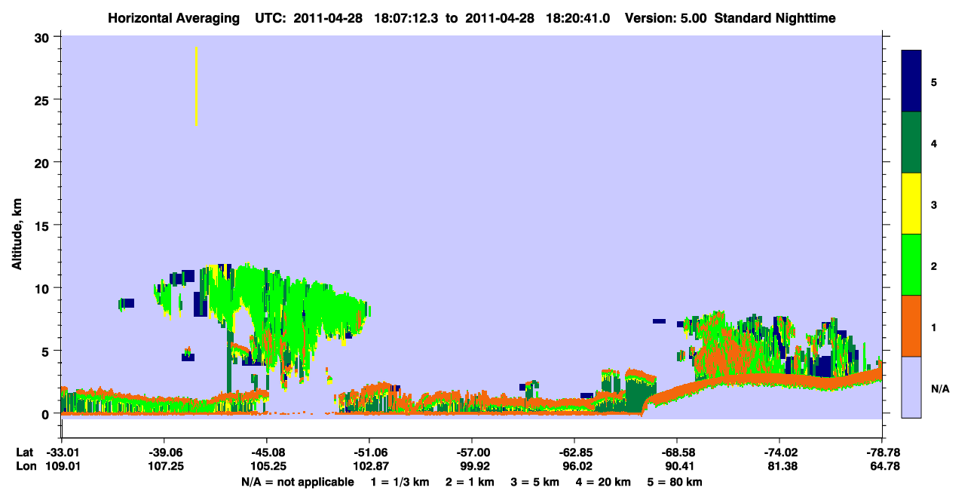Click the latitude value -78.78
Viewport: 980px width, 503px height.
point(882,452)
